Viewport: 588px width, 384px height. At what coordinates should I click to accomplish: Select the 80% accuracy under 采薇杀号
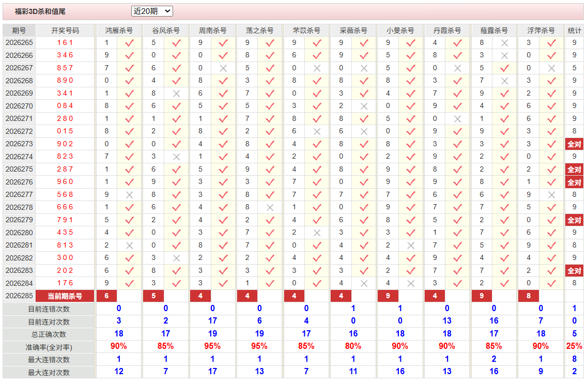[x=353, y=346]
